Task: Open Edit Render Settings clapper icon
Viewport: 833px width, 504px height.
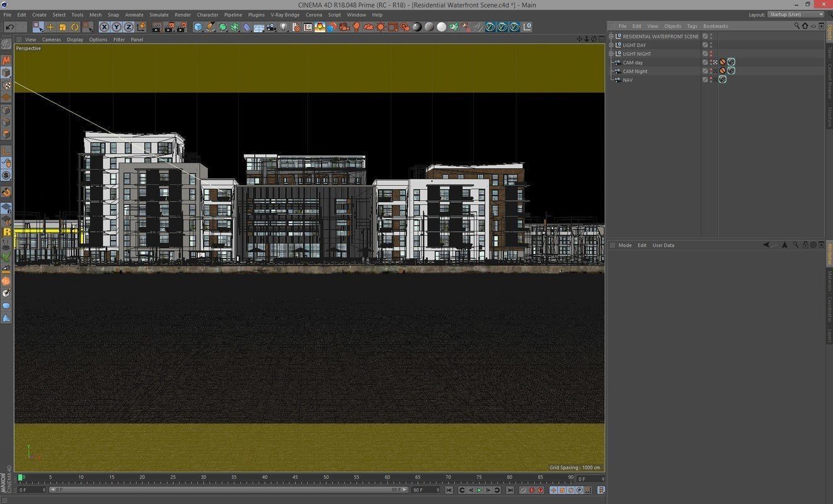Action: (182, 27)
